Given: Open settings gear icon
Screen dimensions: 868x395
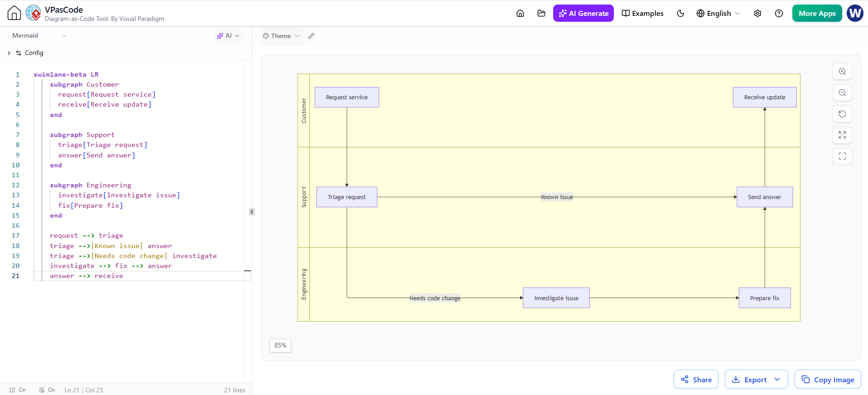Looking at the screenshot, I should (757, 13).
